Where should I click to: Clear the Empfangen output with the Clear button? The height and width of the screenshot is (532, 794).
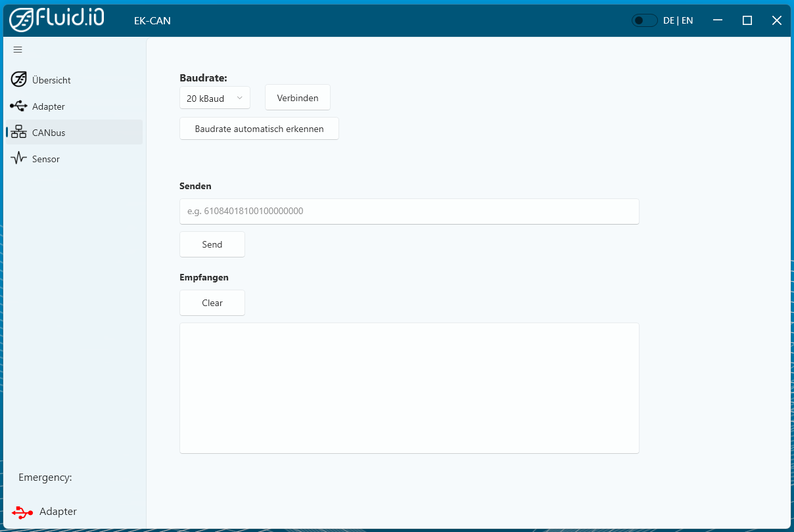[212, 303]
